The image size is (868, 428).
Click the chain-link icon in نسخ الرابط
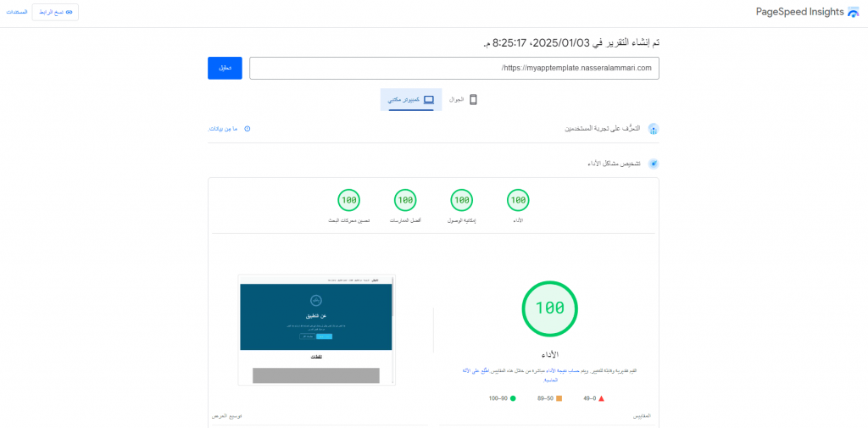click(70, 12)
